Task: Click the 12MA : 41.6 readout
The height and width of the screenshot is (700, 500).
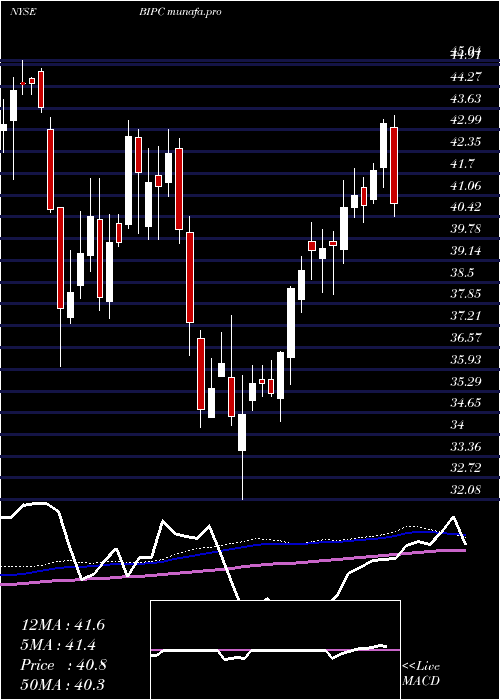Action: (63, 625)
